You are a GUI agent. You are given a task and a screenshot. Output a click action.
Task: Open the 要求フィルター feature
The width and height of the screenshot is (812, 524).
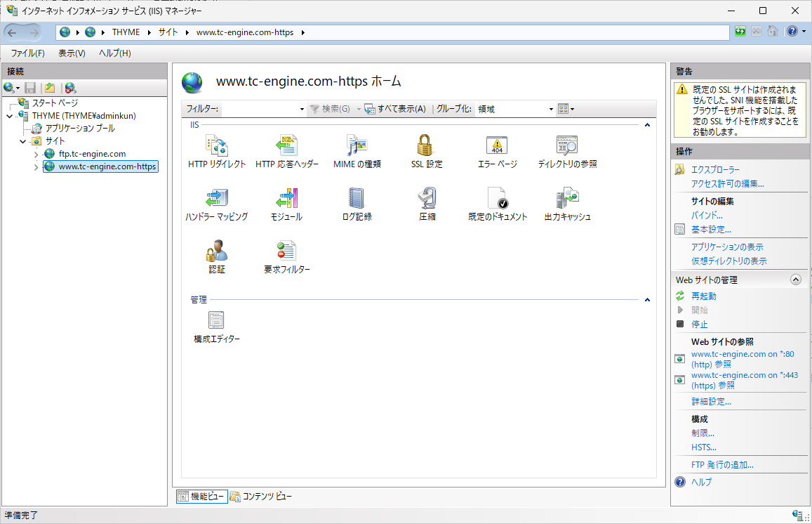pos(286,256)
